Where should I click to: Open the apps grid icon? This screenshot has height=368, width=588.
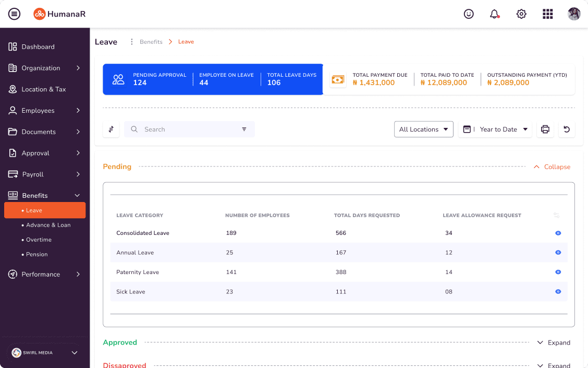pos(547,14)
